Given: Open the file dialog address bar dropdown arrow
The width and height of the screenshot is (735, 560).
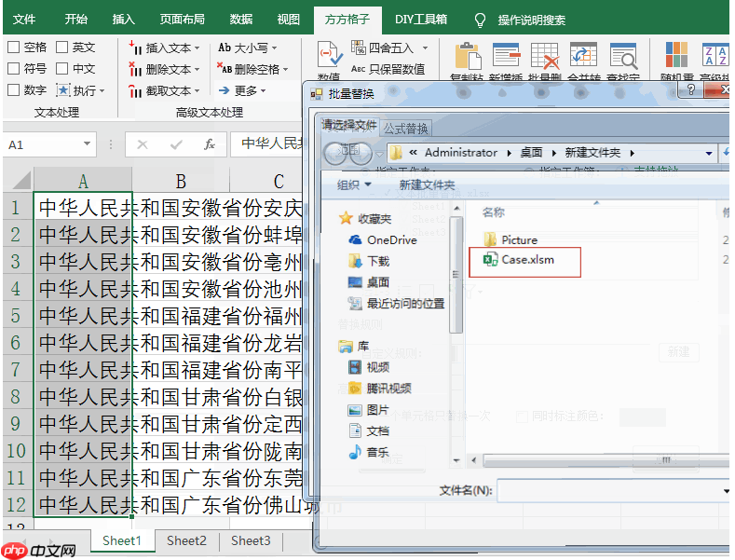Looking at the screenshot, I should coord(709,153).
